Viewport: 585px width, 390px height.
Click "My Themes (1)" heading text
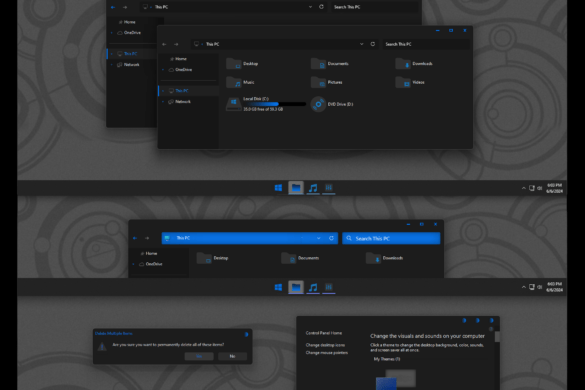(387, 359)
